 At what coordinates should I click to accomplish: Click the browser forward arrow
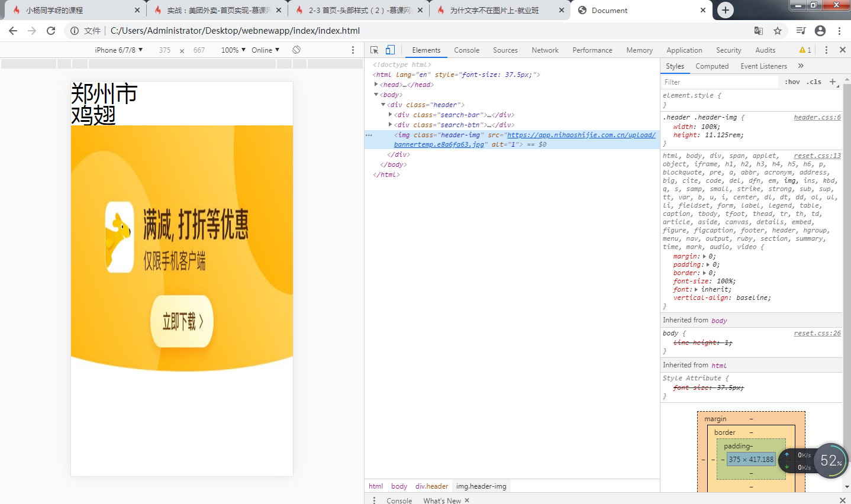pos(32,31)
